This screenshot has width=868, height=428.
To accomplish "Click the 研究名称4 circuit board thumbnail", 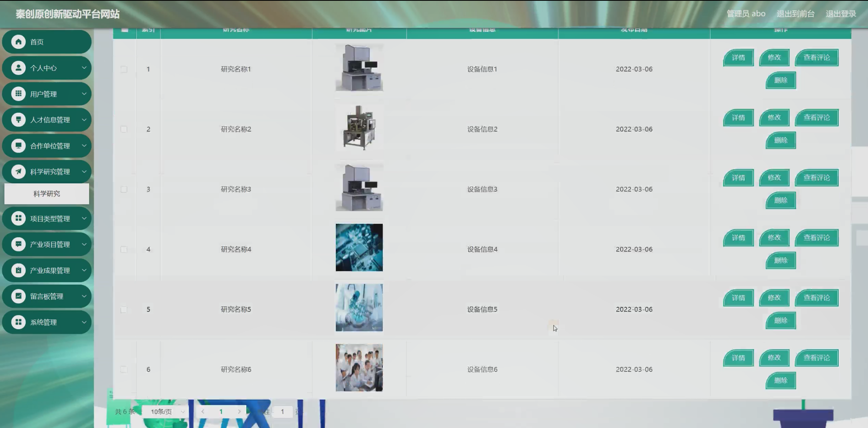I will point(359,248).
